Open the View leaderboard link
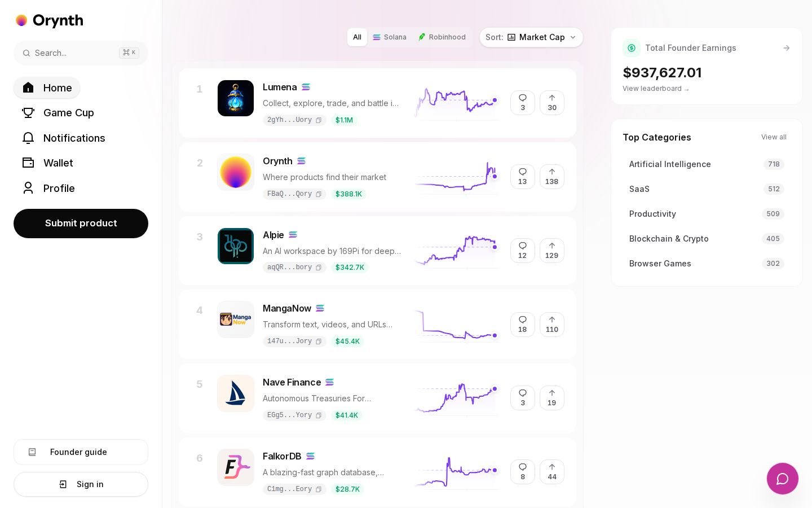 [656, 89]
